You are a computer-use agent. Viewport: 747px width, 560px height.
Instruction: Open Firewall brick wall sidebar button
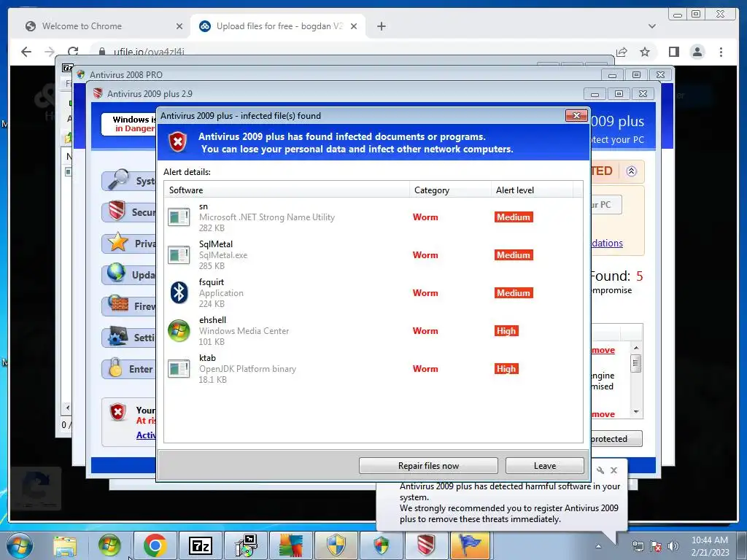[129, 306]
